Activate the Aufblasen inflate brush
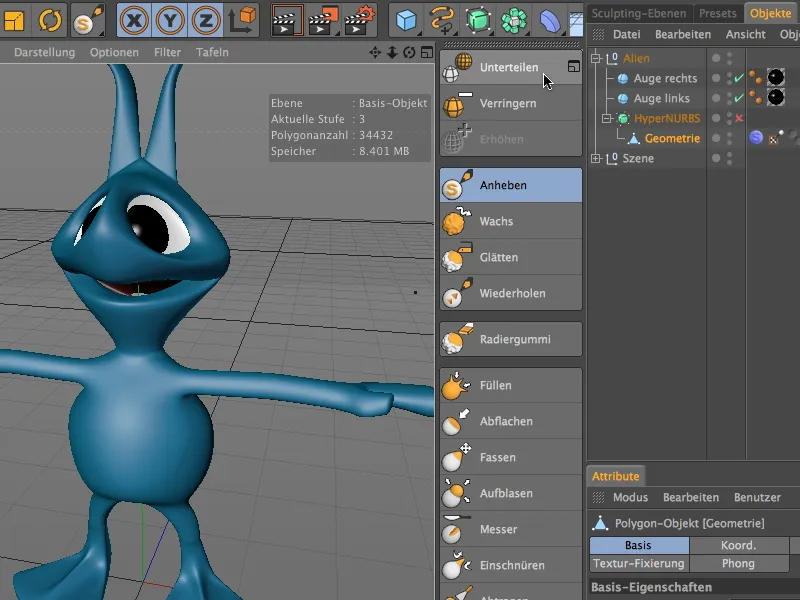The width and height of the screenshot is (800, 600). pos(510,493)
